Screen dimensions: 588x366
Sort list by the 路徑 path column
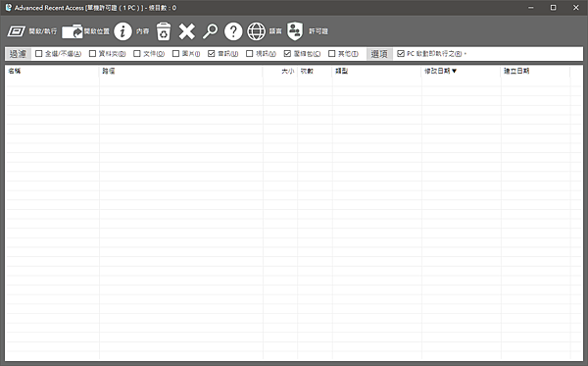click(180, 71)
